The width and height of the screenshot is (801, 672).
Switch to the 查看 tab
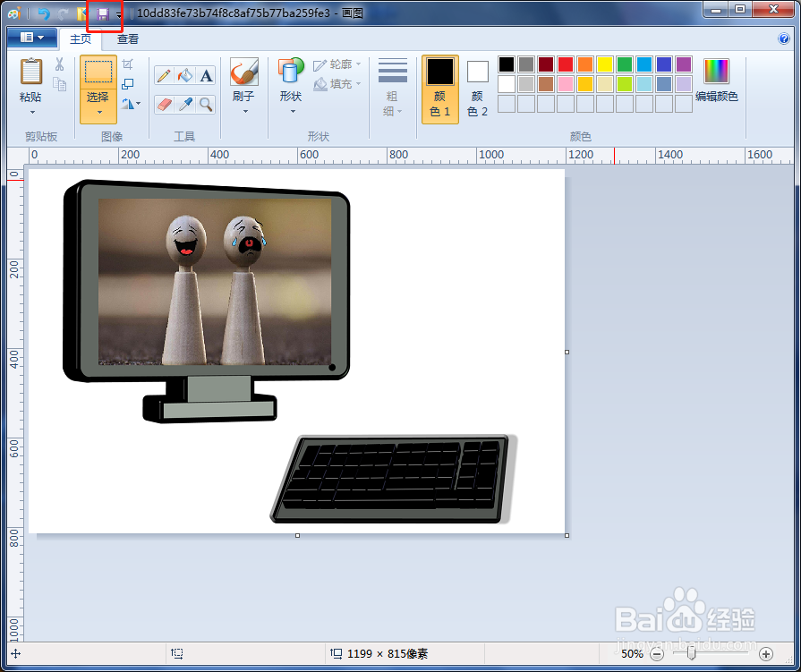click(128, 38)
